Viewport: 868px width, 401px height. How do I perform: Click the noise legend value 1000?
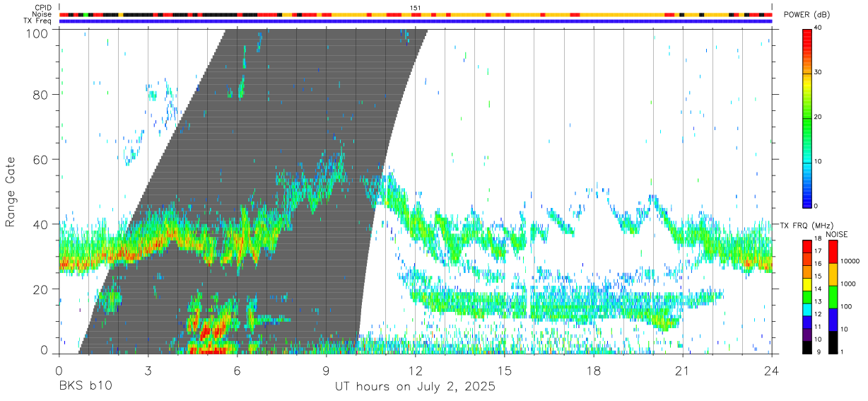click(848, 284)
